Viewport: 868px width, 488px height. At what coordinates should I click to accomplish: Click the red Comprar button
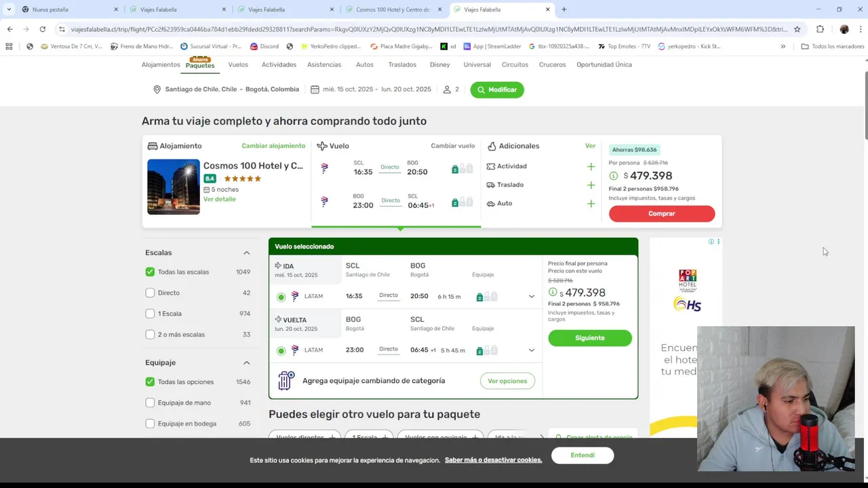(662, 213)
